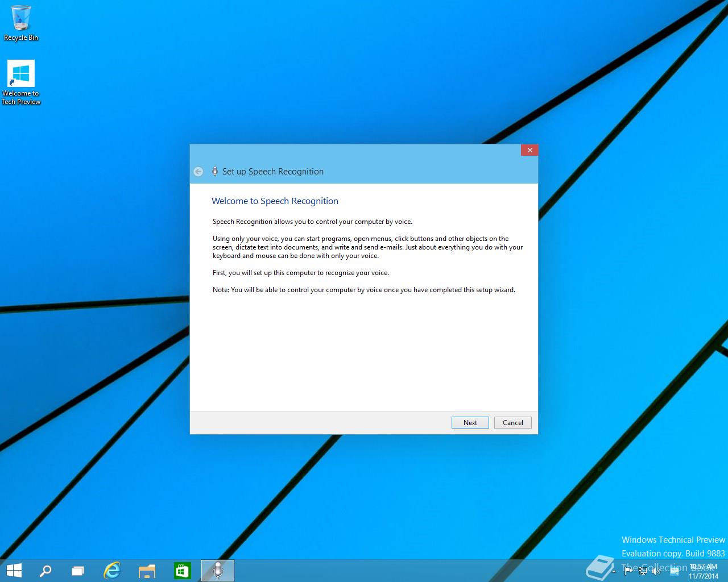Click the taskbar clock showing 10:57 AM

704,571
